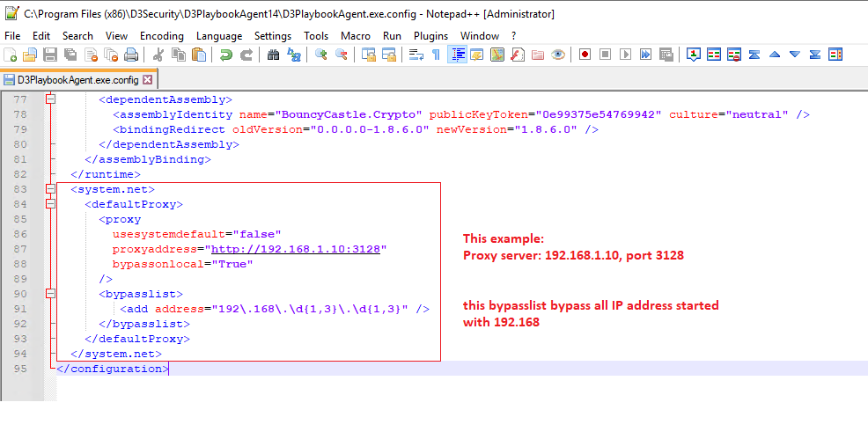Click the Print toolbar icon
868x439 pixels.
coord(130,55)
